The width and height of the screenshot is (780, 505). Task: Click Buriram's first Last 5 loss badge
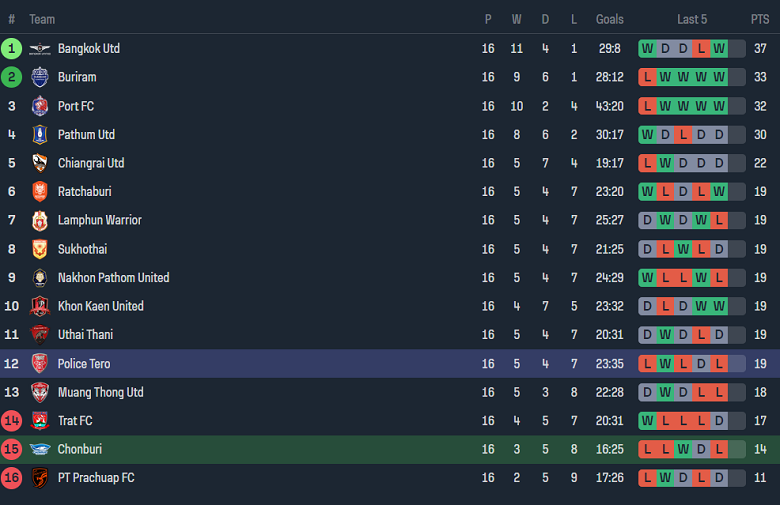point(648,77)
